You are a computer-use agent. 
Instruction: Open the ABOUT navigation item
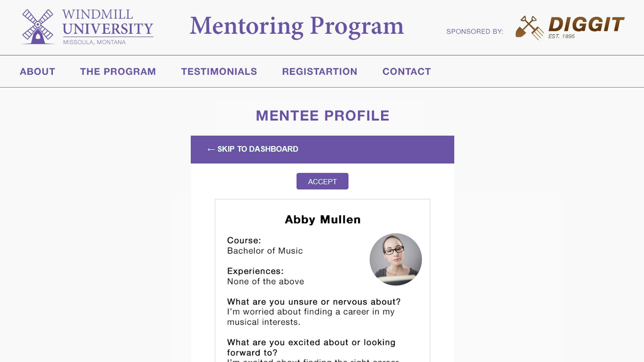(x=37, y=71)
